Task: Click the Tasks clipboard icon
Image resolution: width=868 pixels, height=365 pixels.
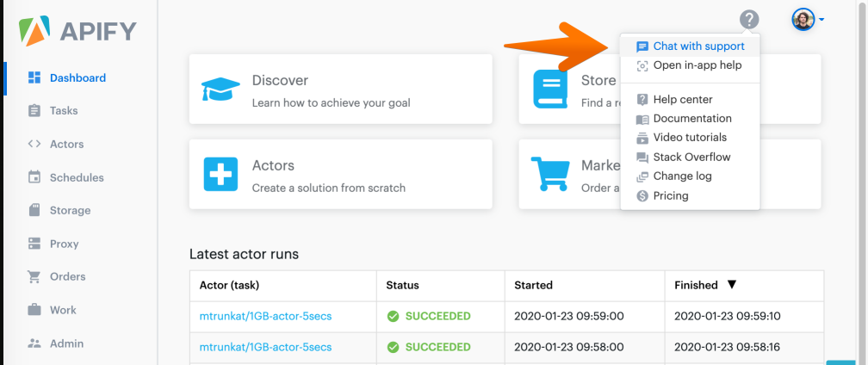Action: click(34, 110)
